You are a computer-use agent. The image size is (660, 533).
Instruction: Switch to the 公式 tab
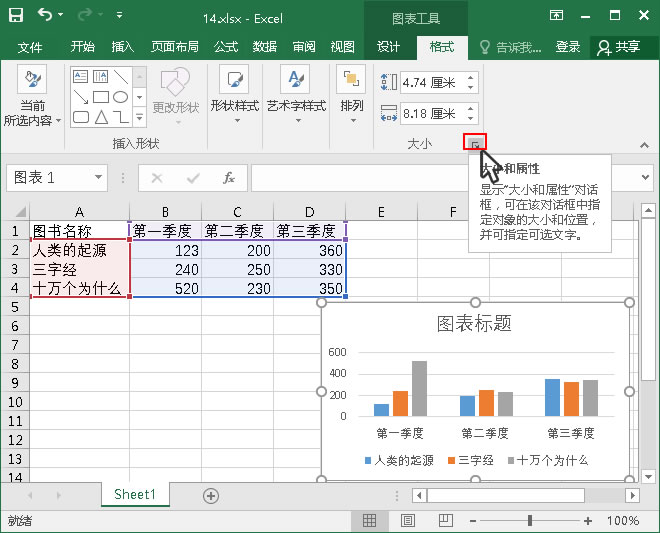point(226,47)
